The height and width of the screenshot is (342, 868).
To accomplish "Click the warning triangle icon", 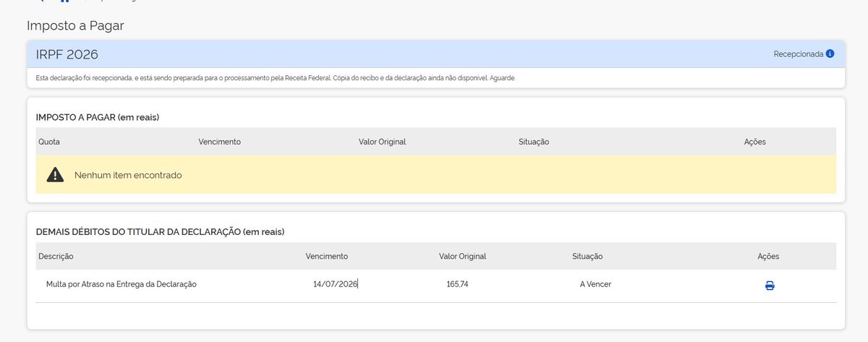I will pyautogui.click(x=55, y=175).
